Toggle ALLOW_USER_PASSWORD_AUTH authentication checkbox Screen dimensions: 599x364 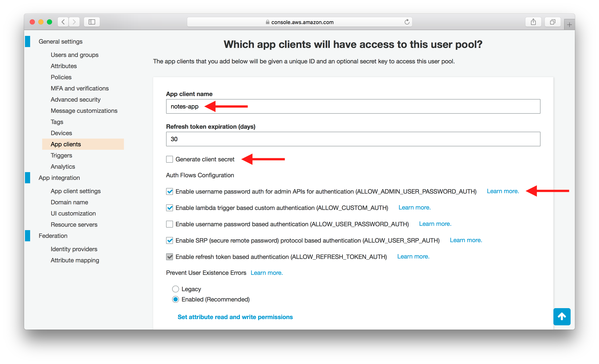pos(169,224)
